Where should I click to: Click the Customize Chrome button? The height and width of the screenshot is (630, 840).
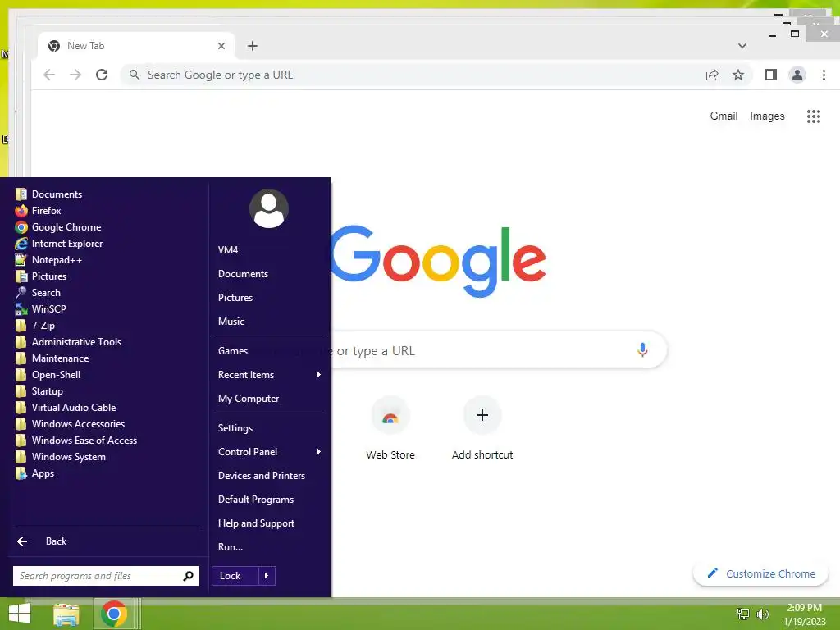click(x=760, y=573)
